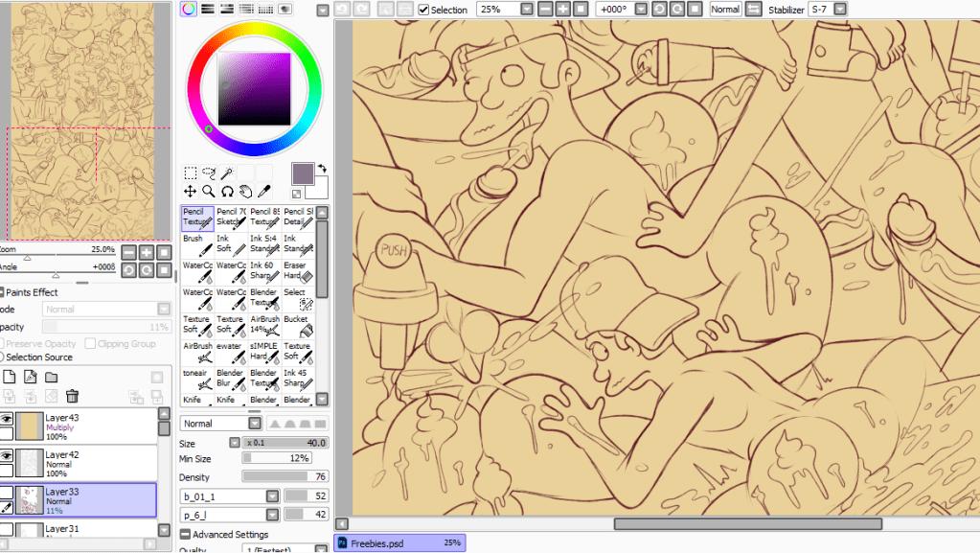
Task: Hide Layer42 with its eye toggle
Action: click(7, 456)
